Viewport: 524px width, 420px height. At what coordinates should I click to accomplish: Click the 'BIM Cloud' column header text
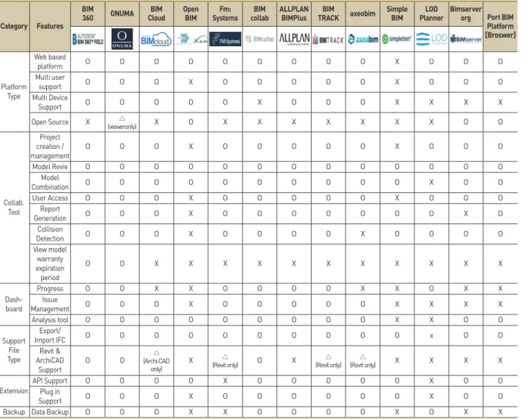coord(156,13)
